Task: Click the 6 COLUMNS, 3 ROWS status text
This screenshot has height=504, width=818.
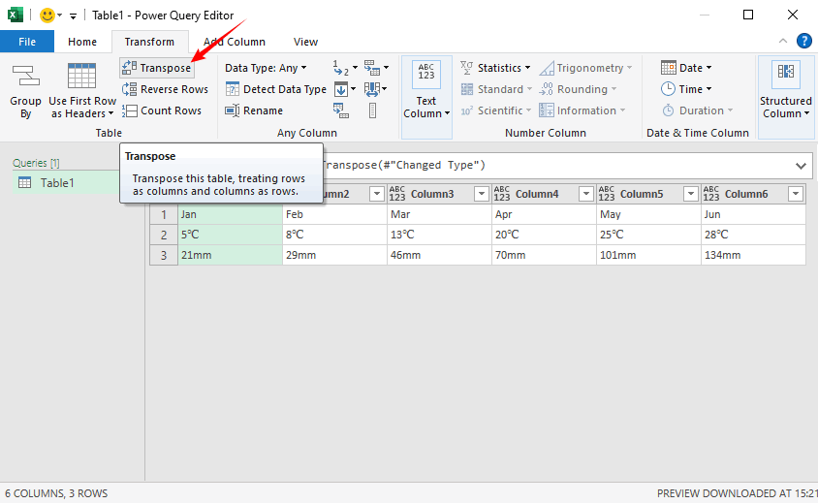Action: tap(56, 493)
